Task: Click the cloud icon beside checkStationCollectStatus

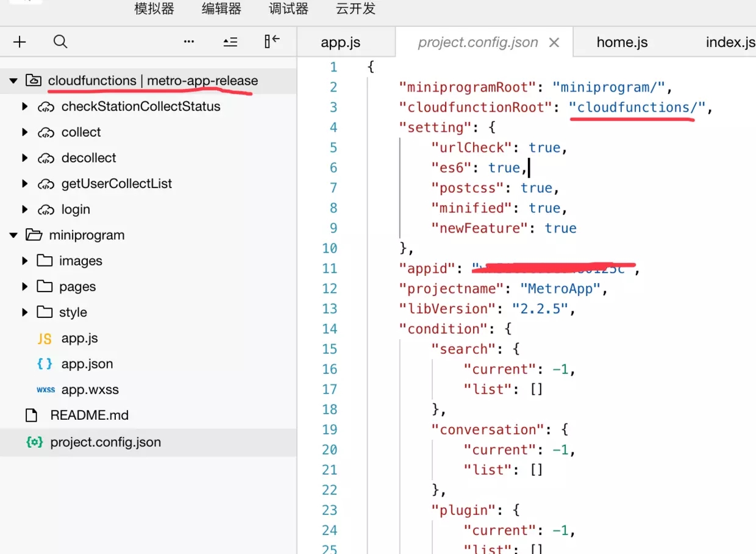Action: (x=46, y=107)
